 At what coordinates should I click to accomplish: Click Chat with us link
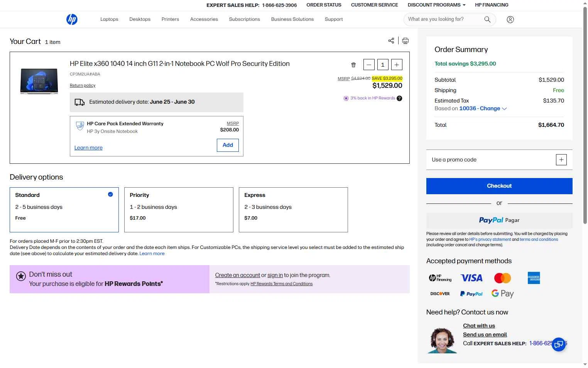479,326
